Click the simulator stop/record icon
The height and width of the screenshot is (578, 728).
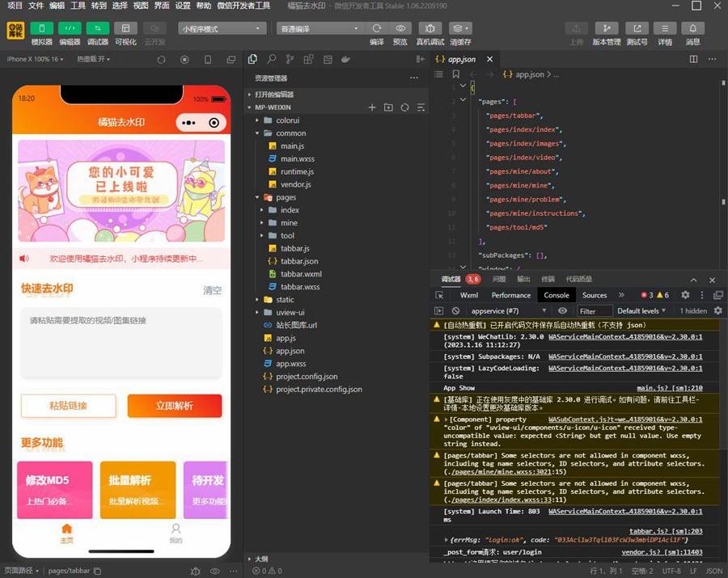tap(184, 59)
